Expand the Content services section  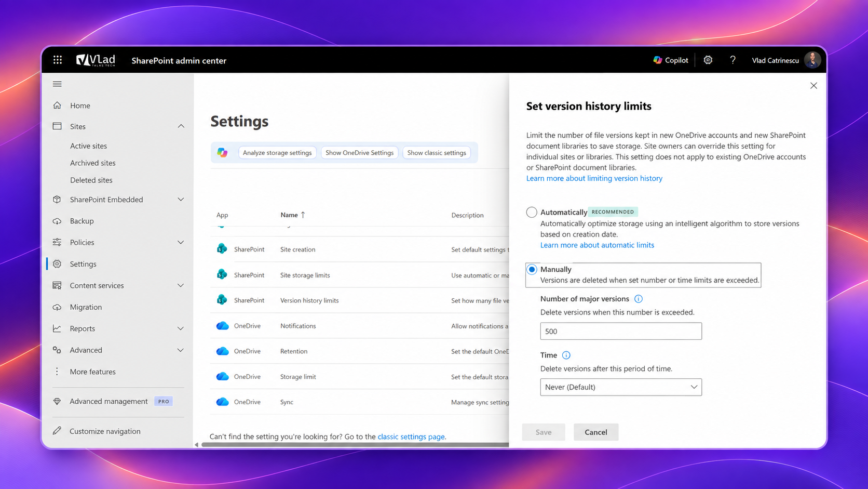(181, 285)
